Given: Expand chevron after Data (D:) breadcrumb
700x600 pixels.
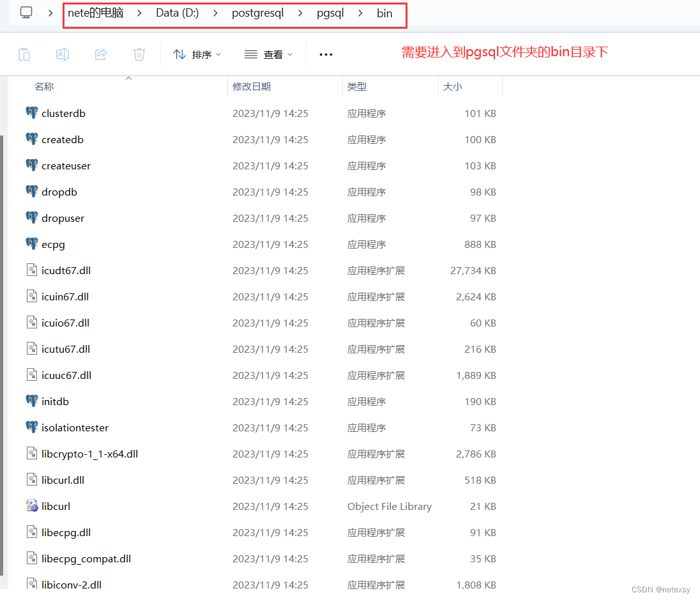Looking at the screenshot, I should (x=215, y=13).
